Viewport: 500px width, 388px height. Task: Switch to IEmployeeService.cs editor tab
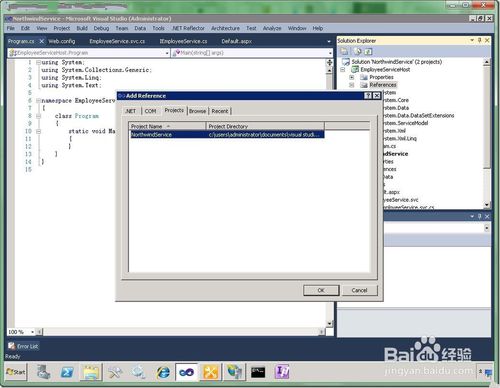183,41
